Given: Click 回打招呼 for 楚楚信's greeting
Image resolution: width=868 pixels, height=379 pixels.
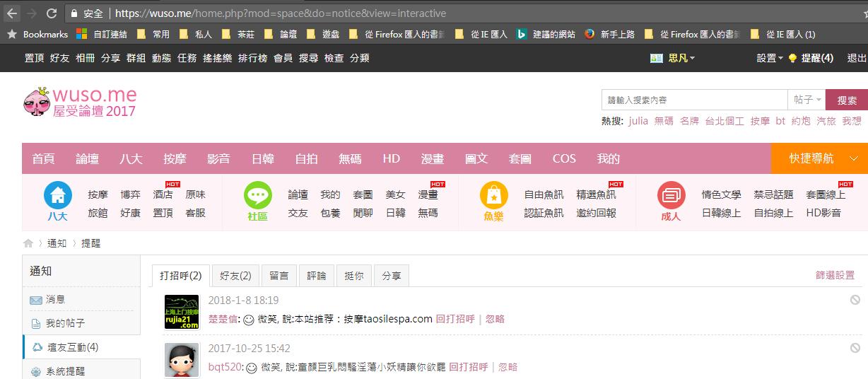Looking at the screenshot, I should (x=454, y=319).
